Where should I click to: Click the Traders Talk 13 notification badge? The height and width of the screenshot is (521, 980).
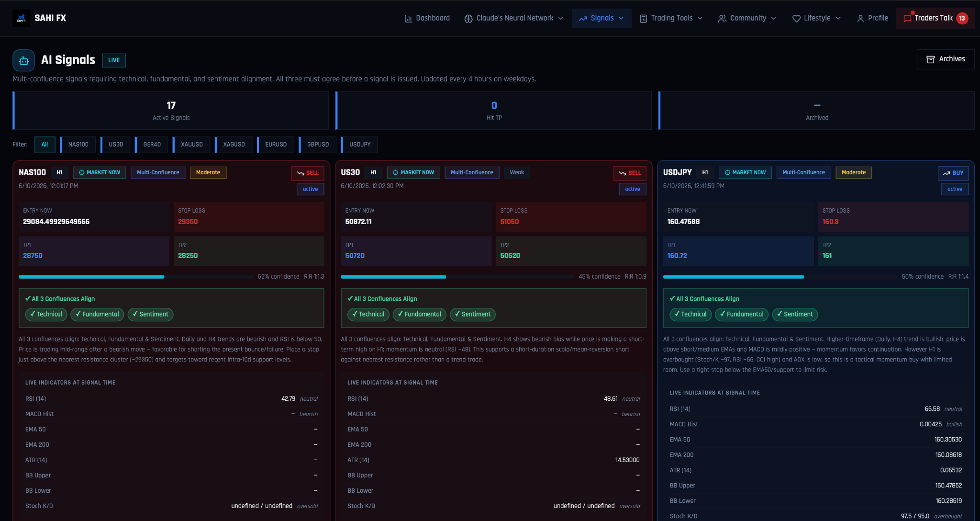(x=962, y=18)
